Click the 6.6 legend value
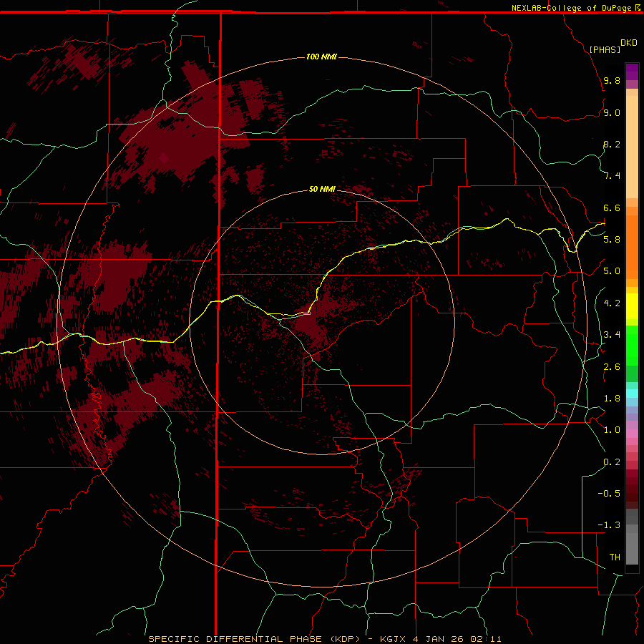 pos(612,208)
